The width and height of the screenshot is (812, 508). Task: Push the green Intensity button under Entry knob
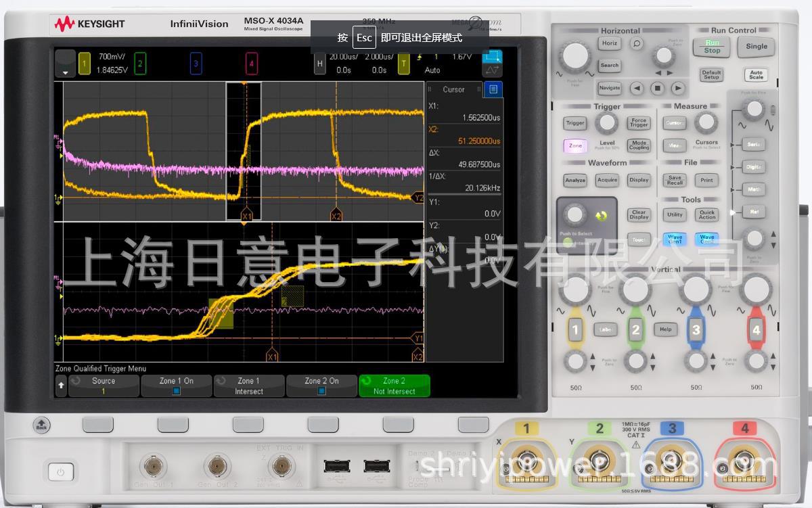click(567, 242)
